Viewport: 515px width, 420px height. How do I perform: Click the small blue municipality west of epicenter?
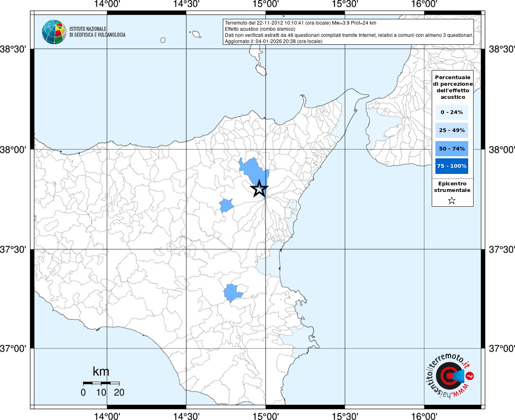226,205
